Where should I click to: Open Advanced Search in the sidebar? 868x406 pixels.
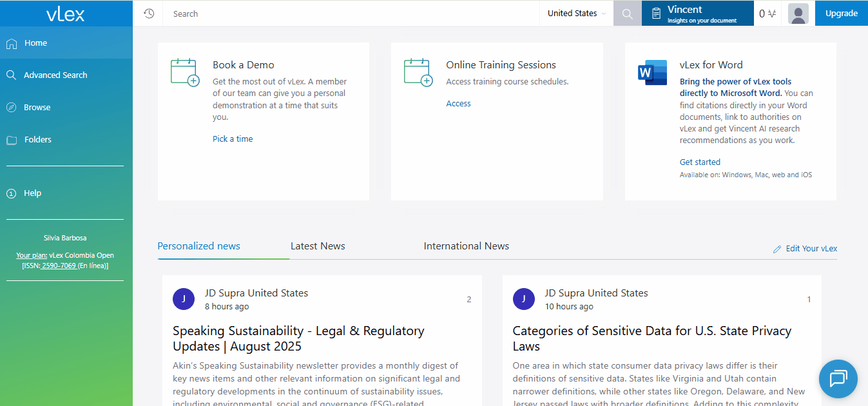[55, 75]
